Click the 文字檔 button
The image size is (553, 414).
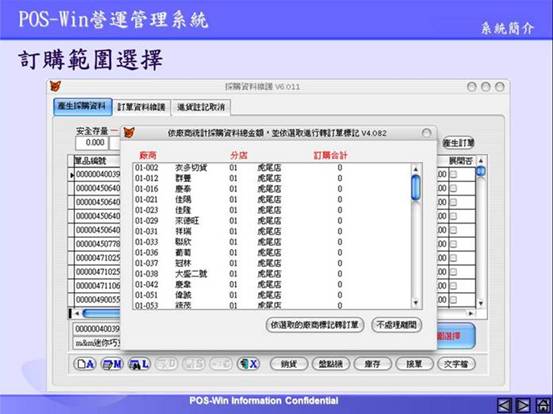pyautogui.click(x=456, y=364)
